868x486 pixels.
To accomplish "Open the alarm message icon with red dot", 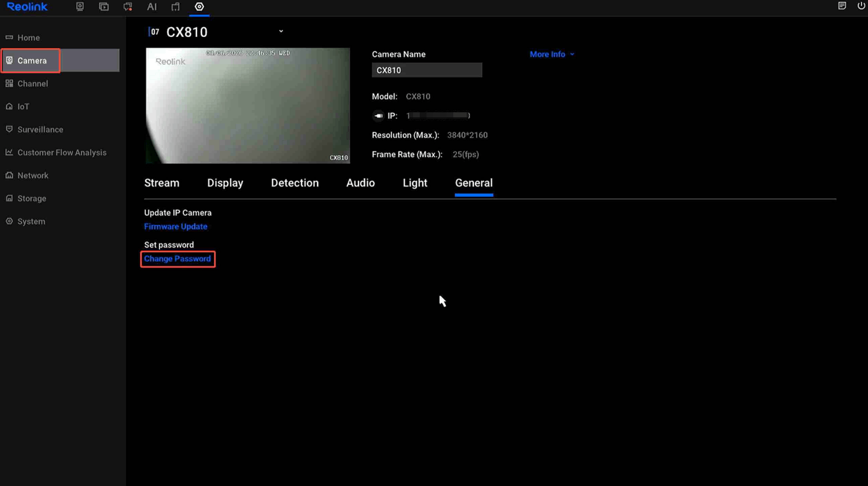I will click(x=128, y=7).
